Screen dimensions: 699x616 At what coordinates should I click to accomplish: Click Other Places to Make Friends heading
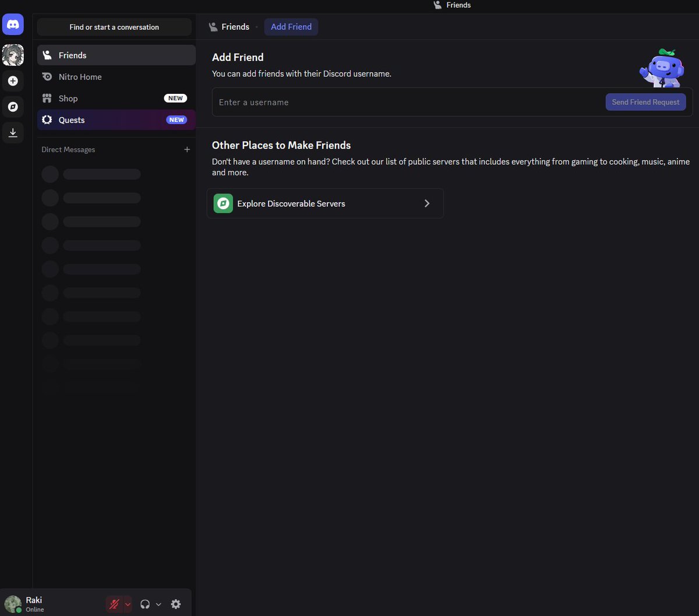[x=281, y=145]
